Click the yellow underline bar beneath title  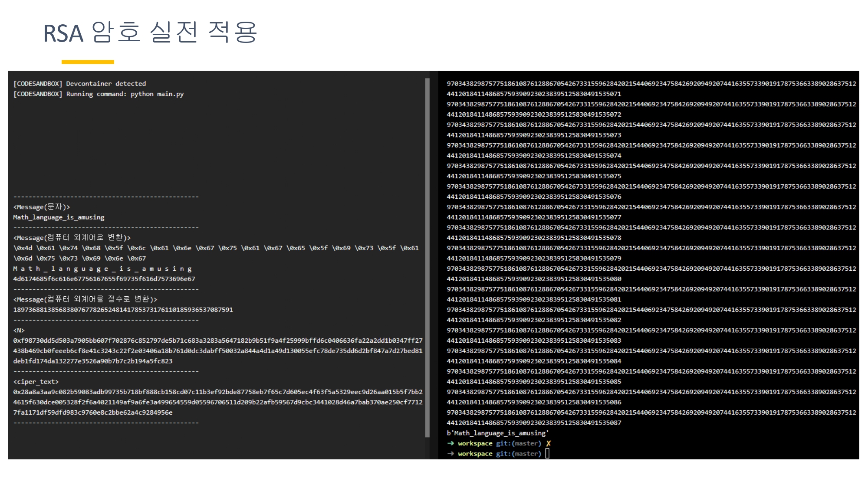88,62
